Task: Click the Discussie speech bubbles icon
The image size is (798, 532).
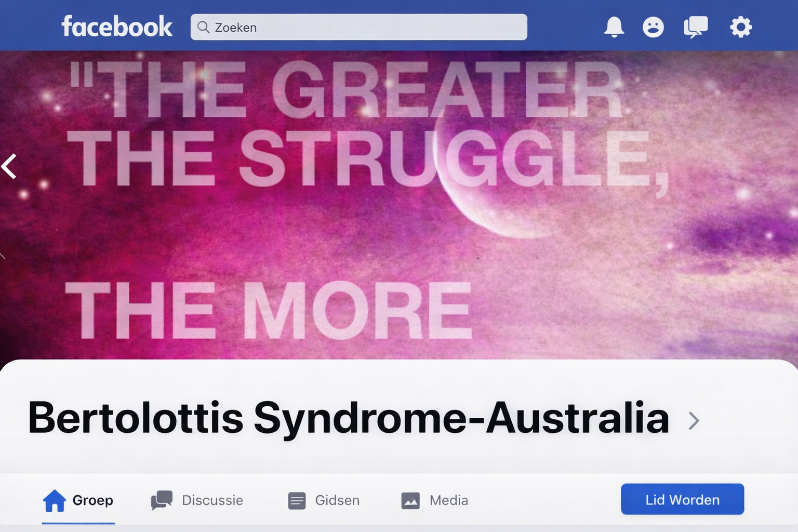Action: point(162,500)
